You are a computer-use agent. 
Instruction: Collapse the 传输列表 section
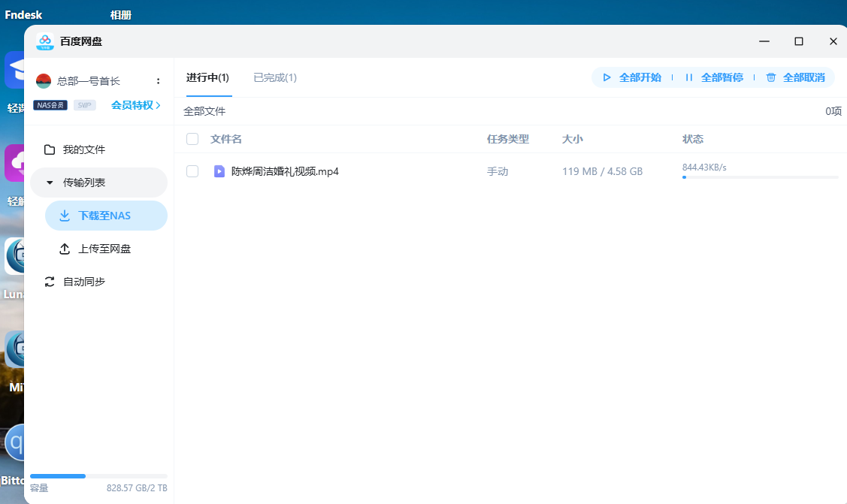tap(50, 183)
